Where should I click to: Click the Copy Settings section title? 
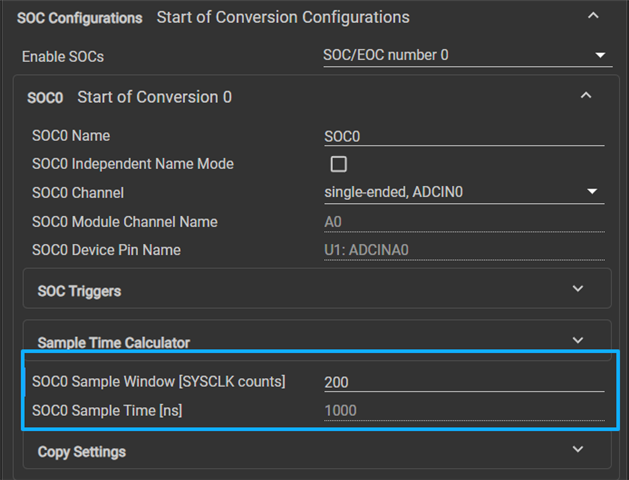[x=82, y=452]
